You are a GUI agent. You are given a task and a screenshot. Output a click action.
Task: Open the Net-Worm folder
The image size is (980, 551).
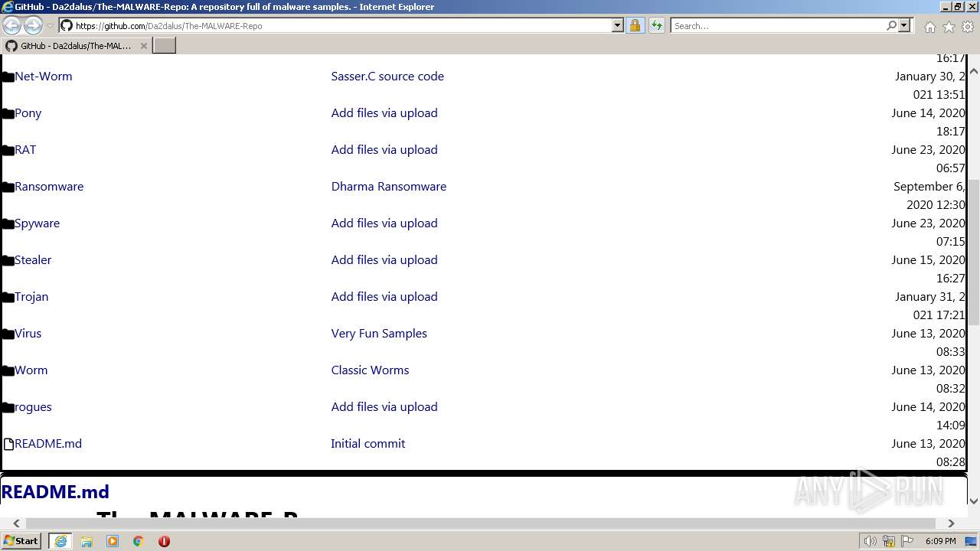click(44, 77)
